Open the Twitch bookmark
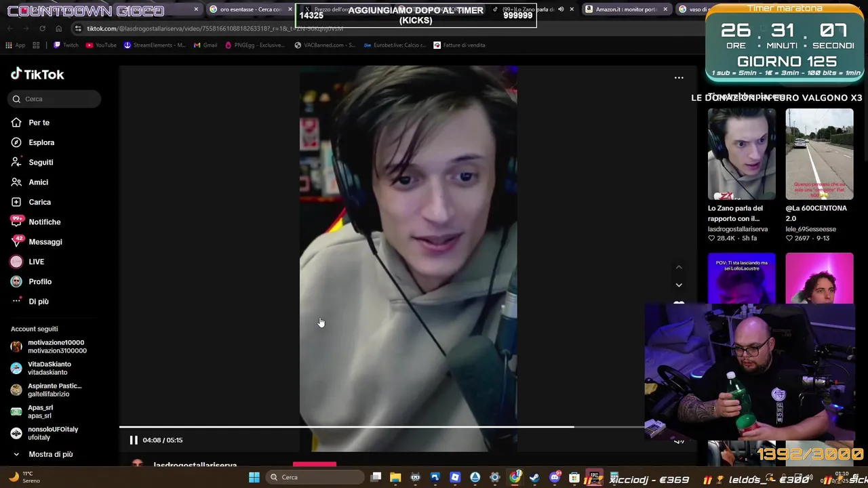Viewport: 868px width, 488px height. coord(66,45)
